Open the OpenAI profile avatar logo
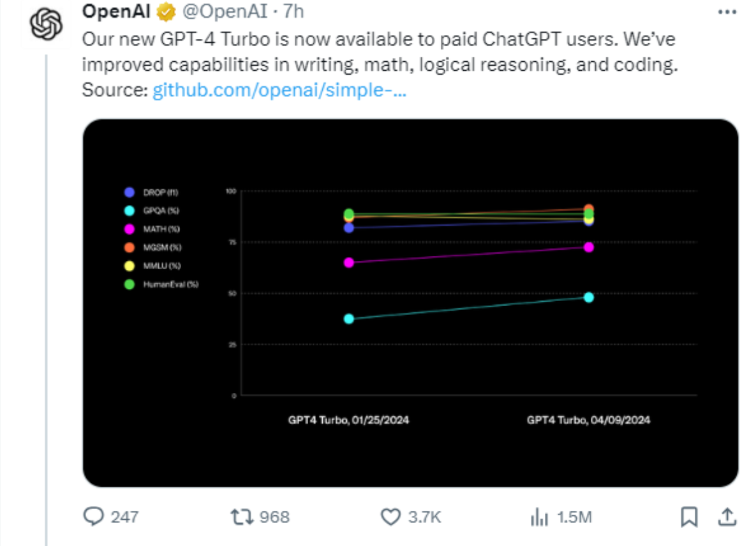 pyautogui.click(x=47, y=24)
